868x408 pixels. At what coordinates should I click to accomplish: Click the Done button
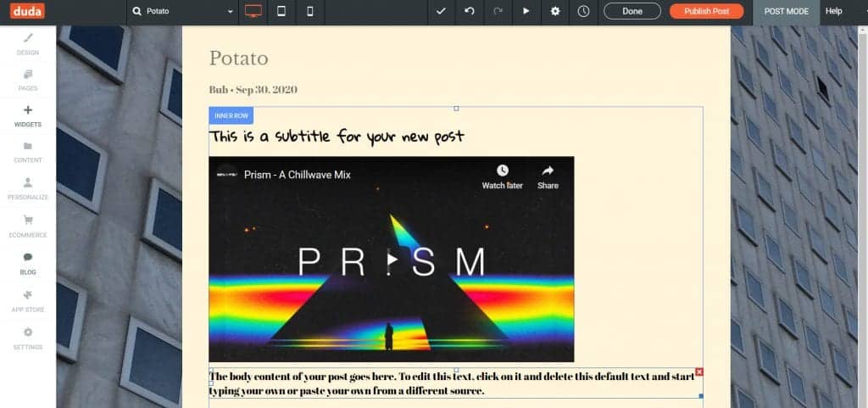point(632,11)
